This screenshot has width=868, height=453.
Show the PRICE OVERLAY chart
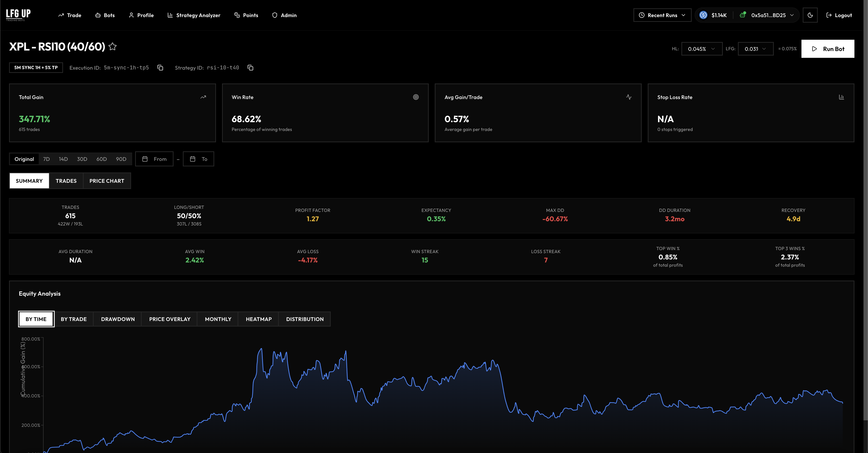170,319
